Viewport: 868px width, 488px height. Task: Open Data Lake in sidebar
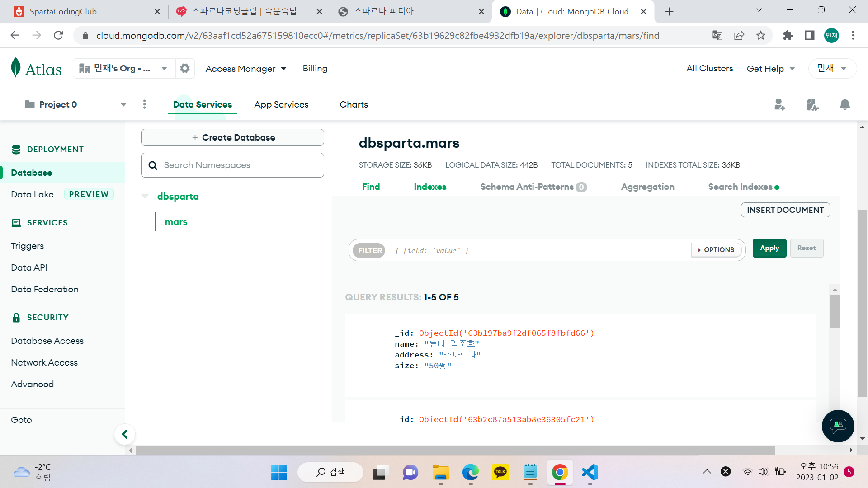[32, 194]
